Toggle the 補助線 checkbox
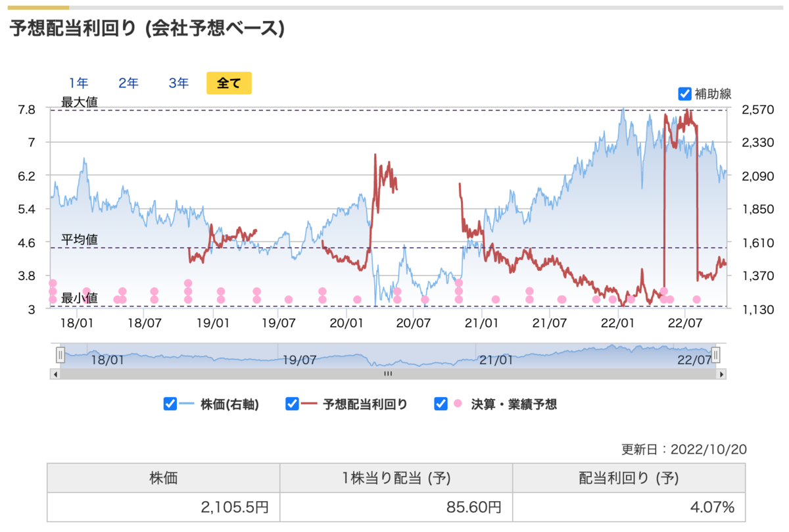 pos(684,94)
